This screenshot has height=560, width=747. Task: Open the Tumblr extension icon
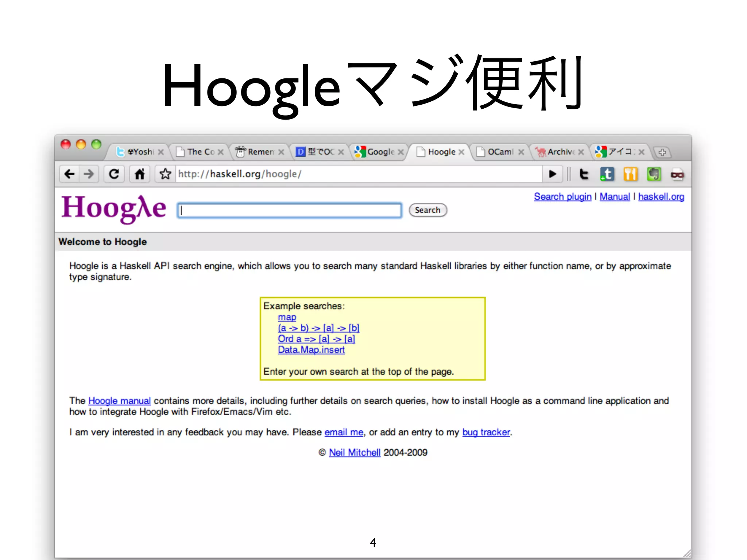(x=607, y=174)
